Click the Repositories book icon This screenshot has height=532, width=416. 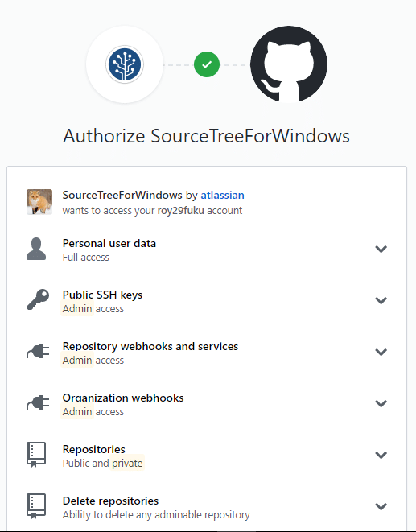coord(36,454)
